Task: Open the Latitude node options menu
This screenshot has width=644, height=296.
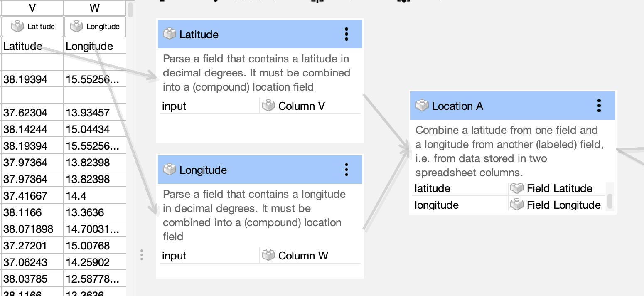Action: pos(347,35)
